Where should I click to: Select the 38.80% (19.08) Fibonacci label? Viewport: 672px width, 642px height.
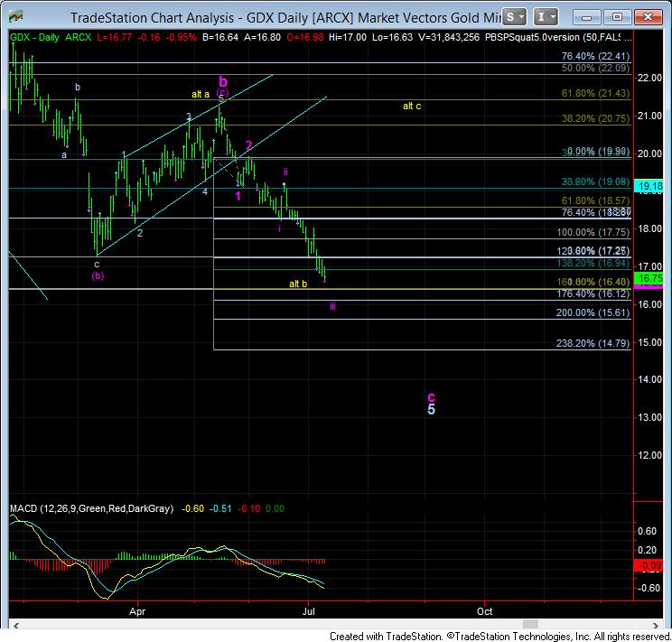pos(595,181)
